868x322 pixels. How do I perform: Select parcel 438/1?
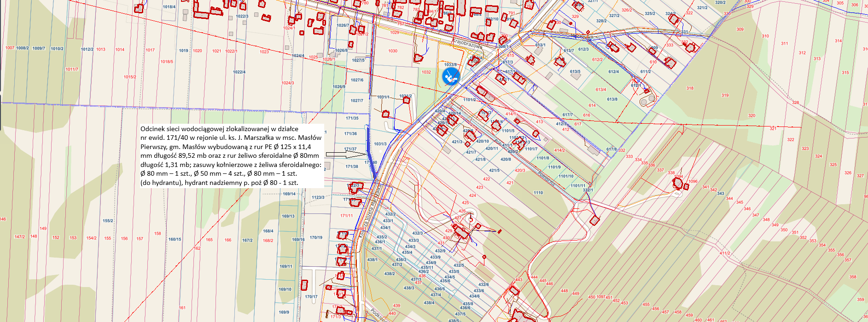(373, 260)
